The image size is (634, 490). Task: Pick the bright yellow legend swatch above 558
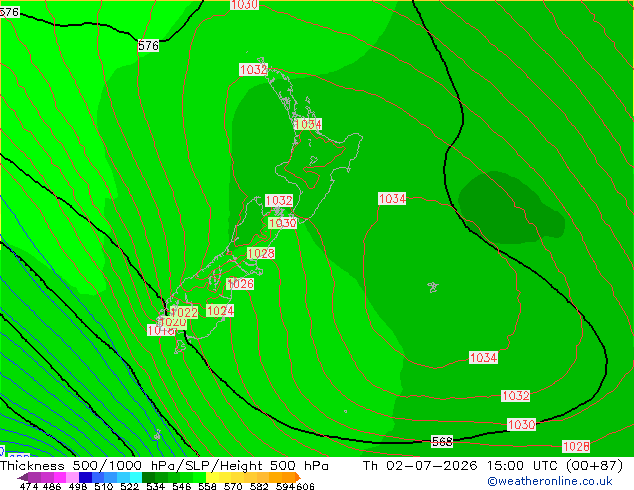coord(212,477)
